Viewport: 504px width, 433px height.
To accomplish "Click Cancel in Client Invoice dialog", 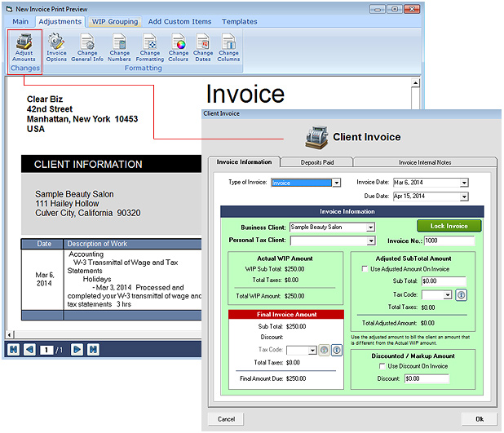I will [x=226, y=419].
